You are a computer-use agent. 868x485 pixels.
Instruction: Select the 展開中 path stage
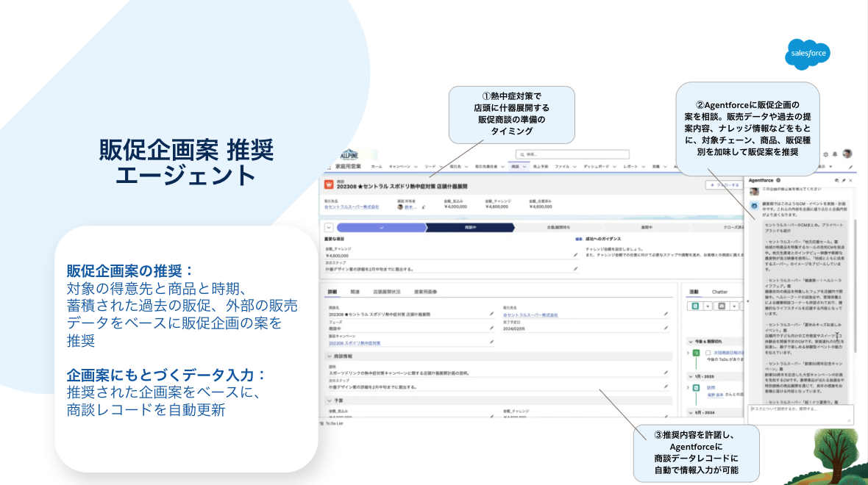tap(646, 227)
